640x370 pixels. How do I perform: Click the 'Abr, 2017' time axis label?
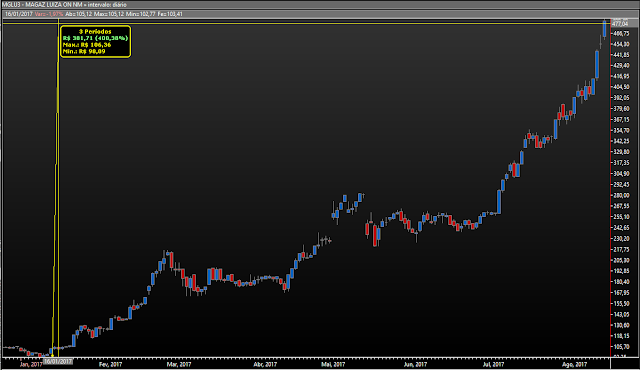(x=265, y=364)
